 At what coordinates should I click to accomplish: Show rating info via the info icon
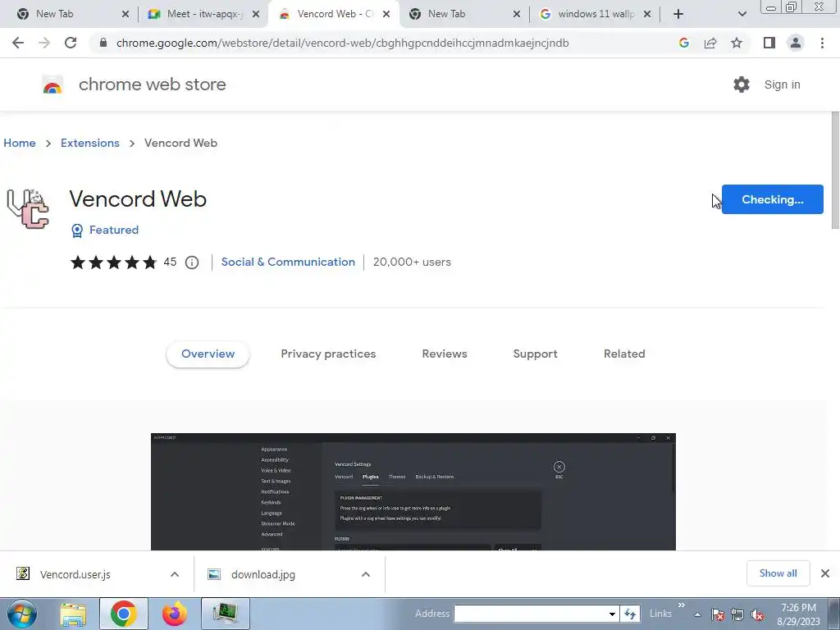(x=192, y=262)
